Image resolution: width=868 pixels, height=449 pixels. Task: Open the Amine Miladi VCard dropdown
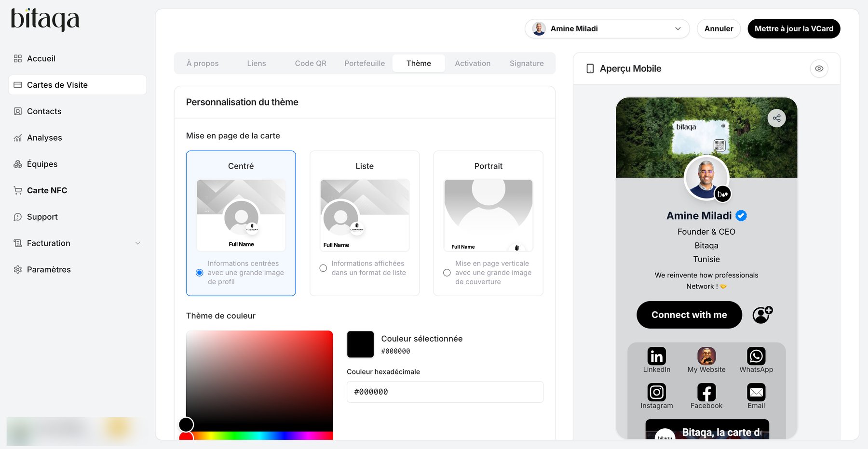coord(607,29)
